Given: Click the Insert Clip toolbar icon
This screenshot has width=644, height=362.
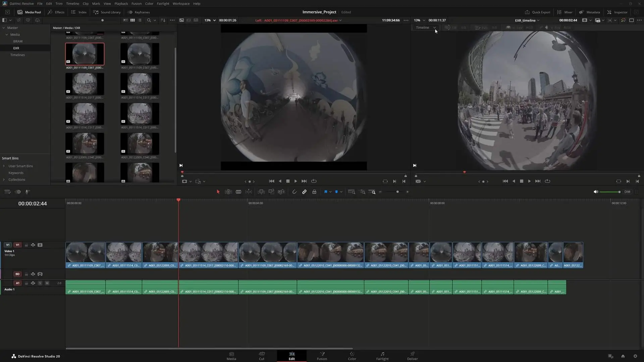Looking at the screenshot, I should click(x=261, y=192).
